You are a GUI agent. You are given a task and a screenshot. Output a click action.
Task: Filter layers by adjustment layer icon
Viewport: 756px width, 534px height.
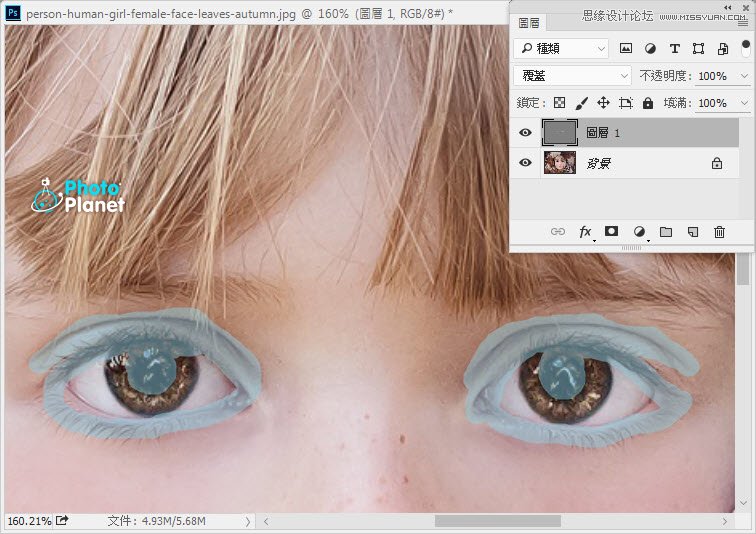pyautogui.click(x=650, y=48)
